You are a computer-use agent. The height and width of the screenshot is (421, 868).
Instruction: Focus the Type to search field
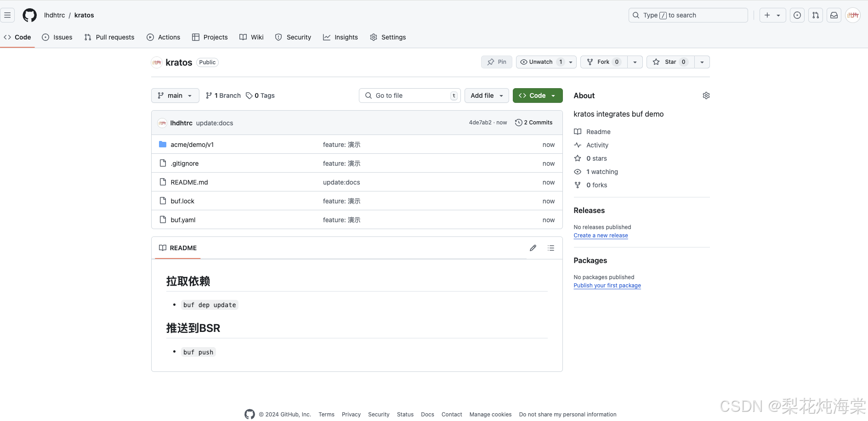688,15
